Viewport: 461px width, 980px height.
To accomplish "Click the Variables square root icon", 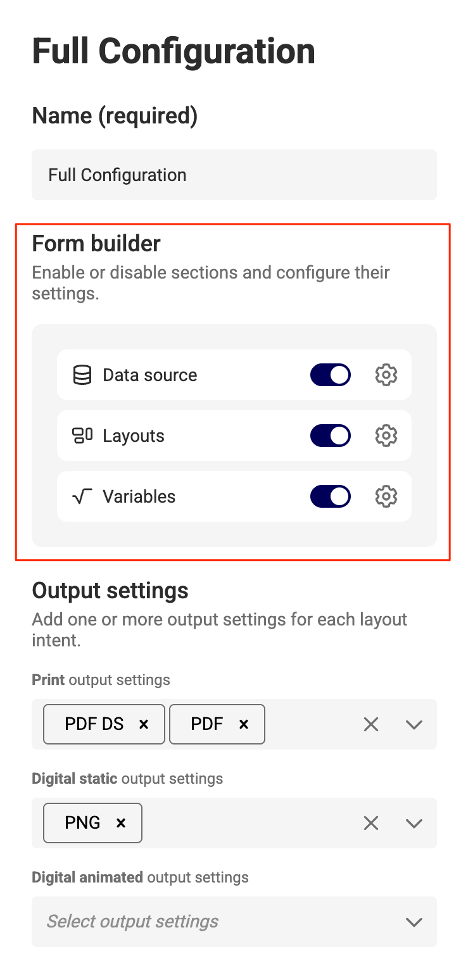I will [x=82, y=497].
